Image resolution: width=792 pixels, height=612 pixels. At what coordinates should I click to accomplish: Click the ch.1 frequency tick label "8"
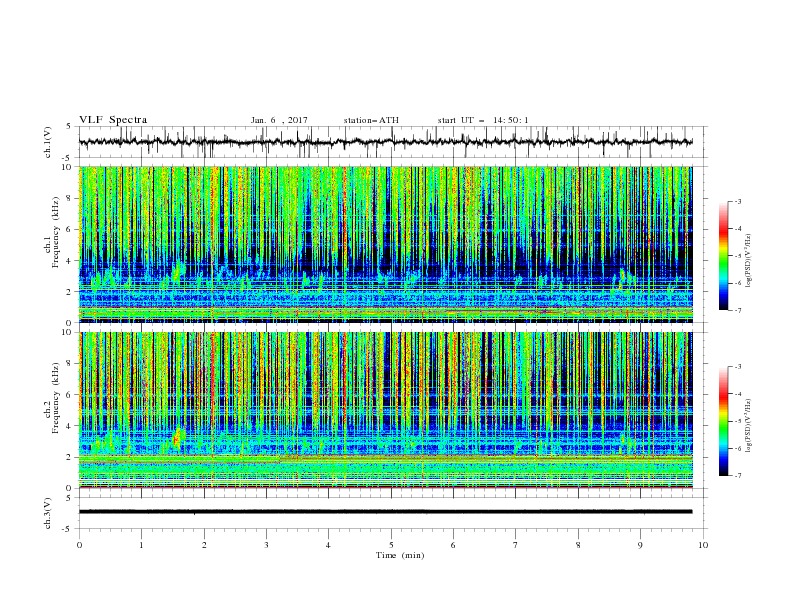click(x=70, y=198)
